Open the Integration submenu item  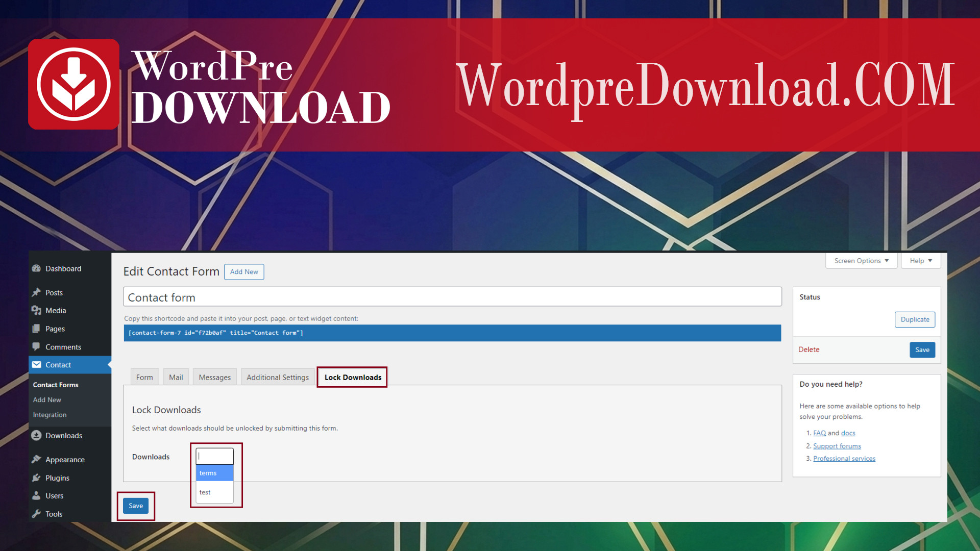[x=50, y=415]
